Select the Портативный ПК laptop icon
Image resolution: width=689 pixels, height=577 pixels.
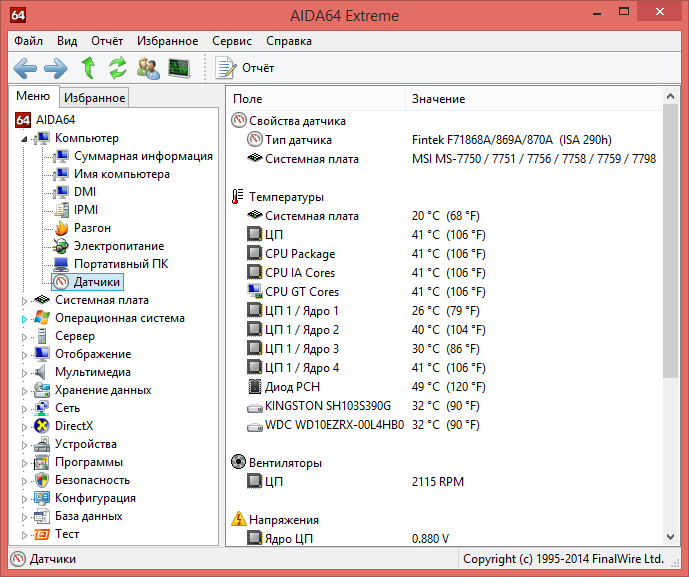coord(61,264)
